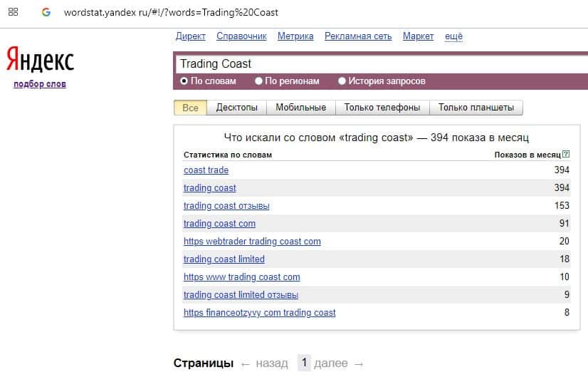Click the далее pagination link
This screenshot has width=588, height=392.
pos(331,363)
